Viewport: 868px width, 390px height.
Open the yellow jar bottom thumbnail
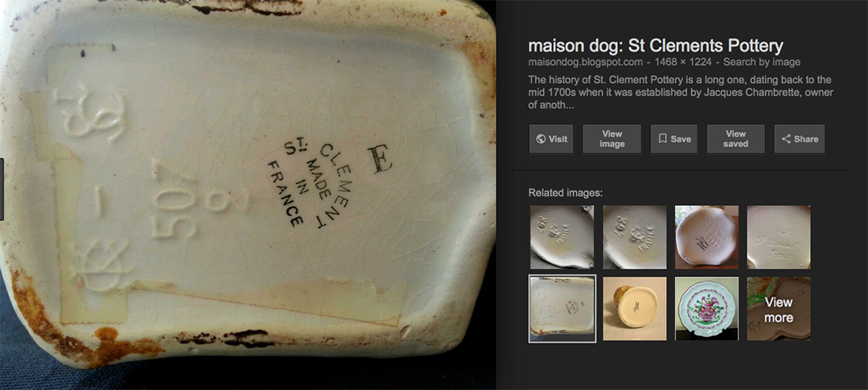(634, 309)
